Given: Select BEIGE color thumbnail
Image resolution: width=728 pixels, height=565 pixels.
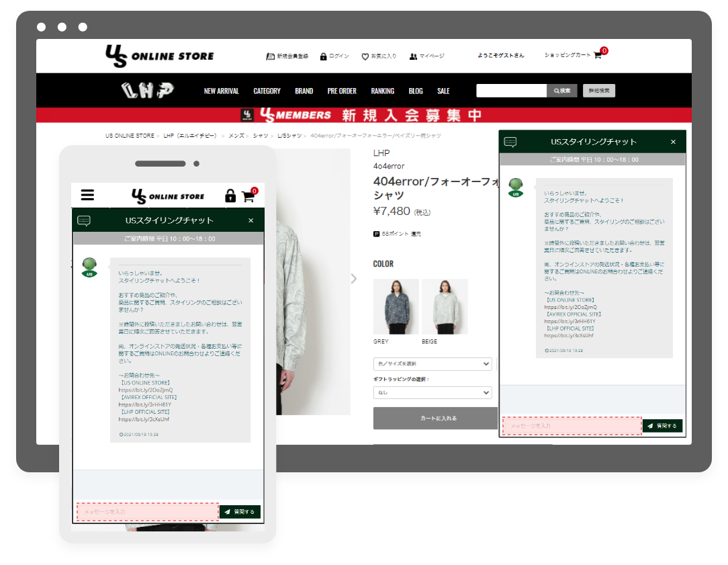Looking at the screenshot, I should (445, 306).
